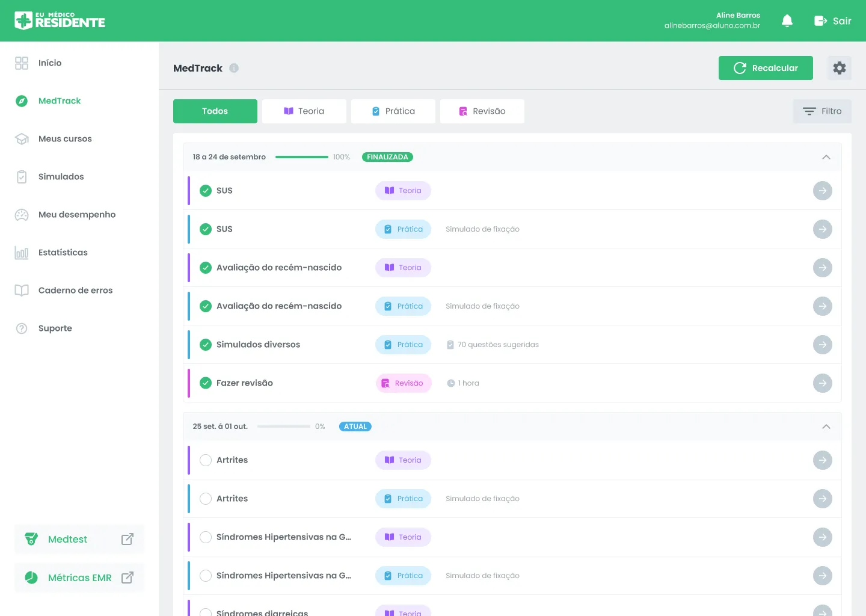866x616 pixels.
Task: Click the Eu Médico Residente logo
Action: (x=60, y=20)
